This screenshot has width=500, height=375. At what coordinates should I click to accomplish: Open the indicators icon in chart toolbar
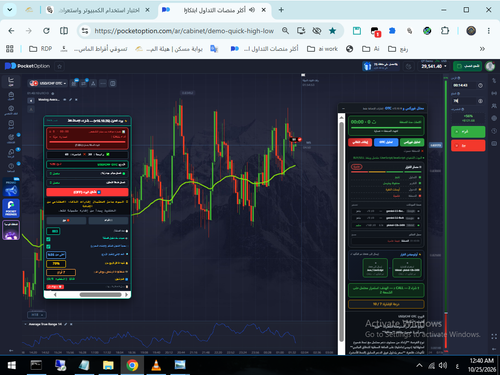click(84, 83)
